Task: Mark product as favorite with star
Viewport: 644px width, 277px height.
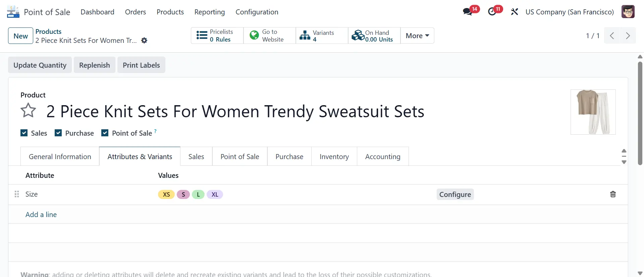Action: 28,111
